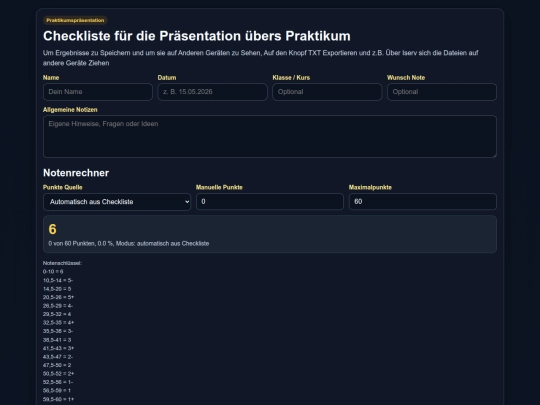Click the grade key line '10,5-14 = 5-'
540x405 pixels.
pos(58,280)
